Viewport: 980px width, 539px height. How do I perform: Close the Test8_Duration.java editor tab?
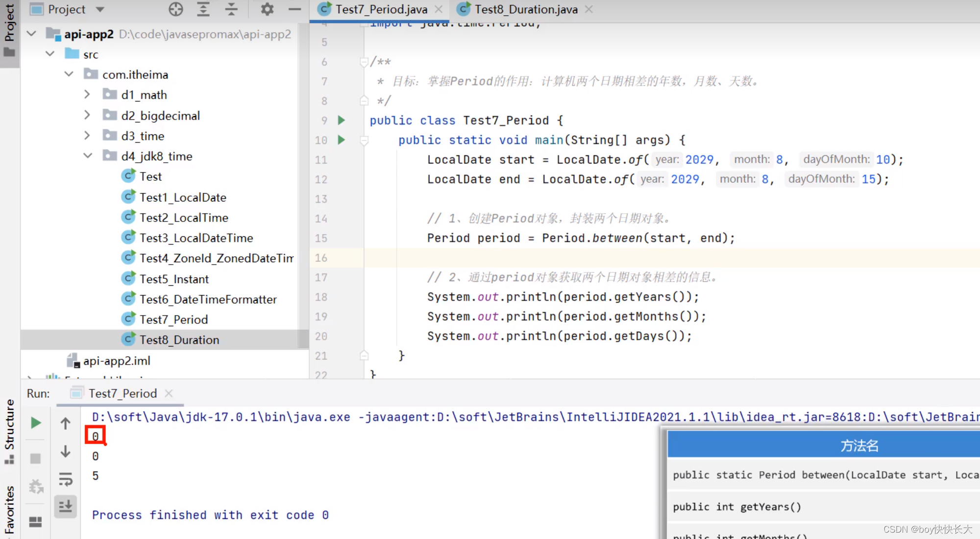pos(589,9)
